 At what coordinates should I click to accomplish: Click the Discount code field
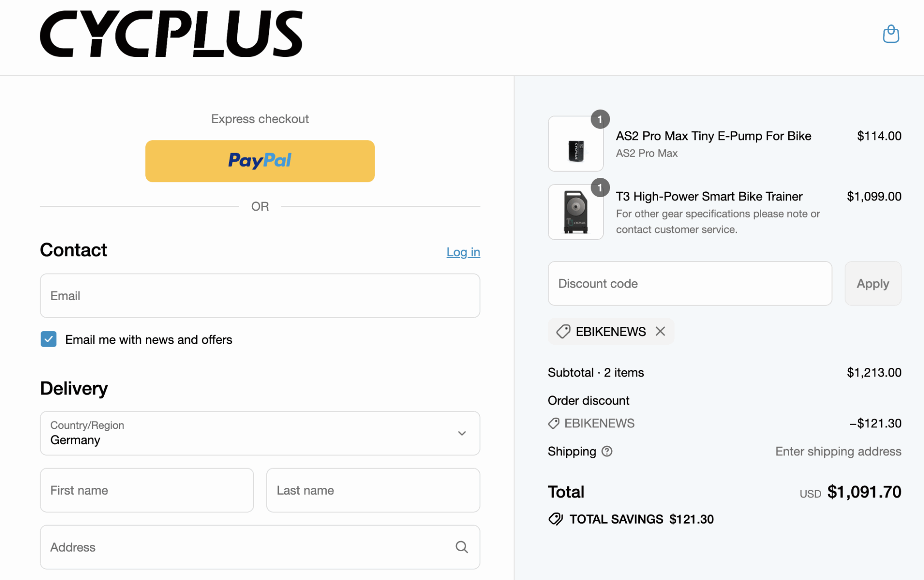click(690, 283)
